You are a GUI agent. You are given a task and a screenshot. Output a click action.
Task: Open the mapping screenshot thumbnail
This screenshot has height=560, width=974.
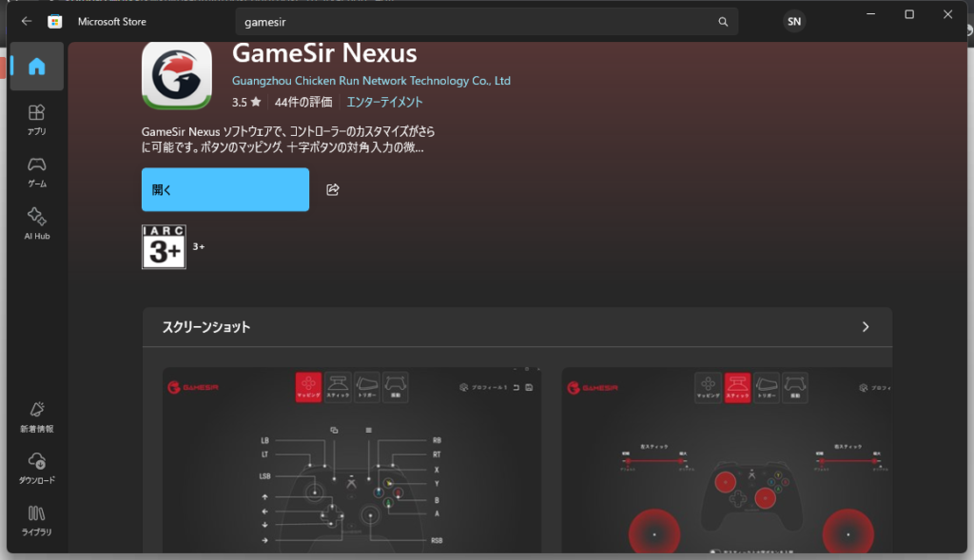pos(352,459)
